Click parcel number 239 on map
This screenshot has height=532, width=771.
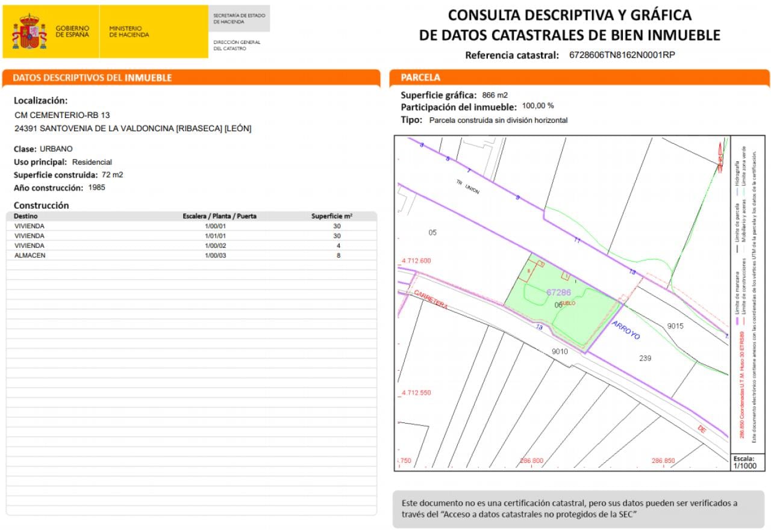tap(645, 358)
